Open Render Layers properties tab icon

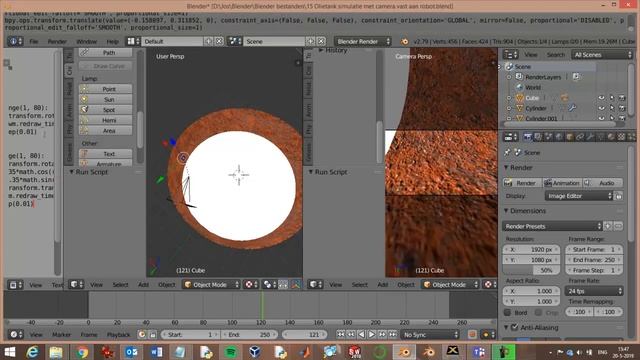[538, 137]
